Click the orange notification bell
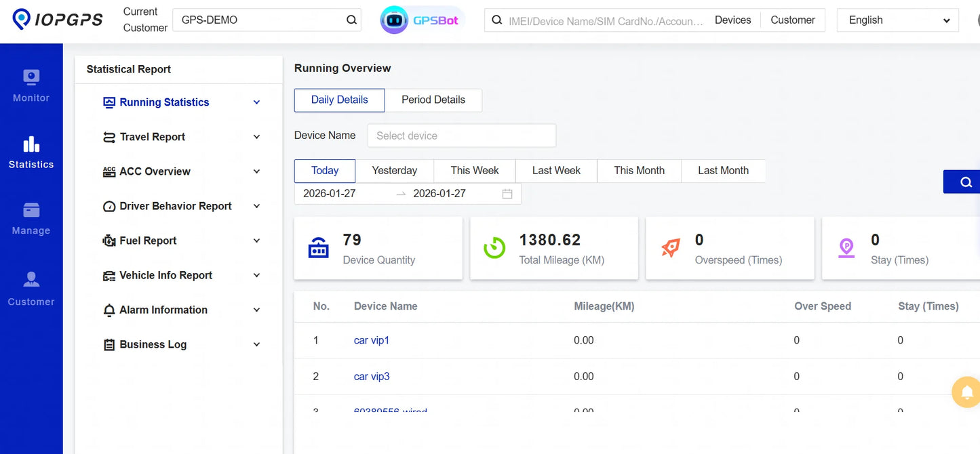The image size is (980, 454). [x=966, y=392]
